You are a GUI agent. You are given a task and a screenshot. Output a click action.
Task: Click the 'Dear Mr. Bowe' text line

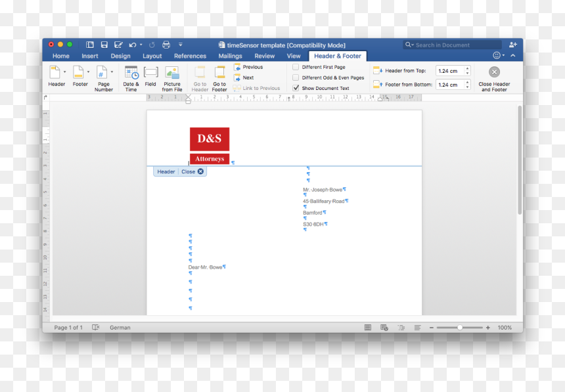click(205, 267)
